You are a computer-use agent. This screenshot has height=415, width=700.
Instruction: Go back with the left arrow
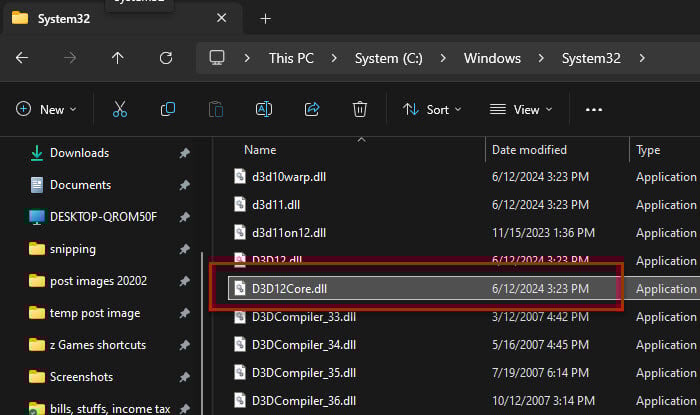click(22, 58)
